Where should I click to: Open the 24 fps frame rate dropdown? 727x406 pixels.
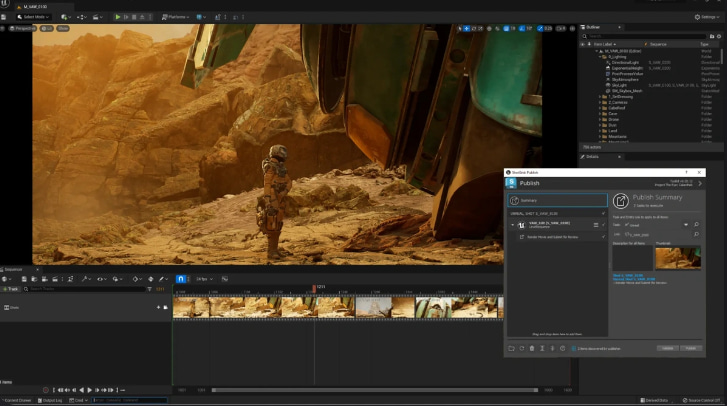pyautogui.click(x=204, y=279)
